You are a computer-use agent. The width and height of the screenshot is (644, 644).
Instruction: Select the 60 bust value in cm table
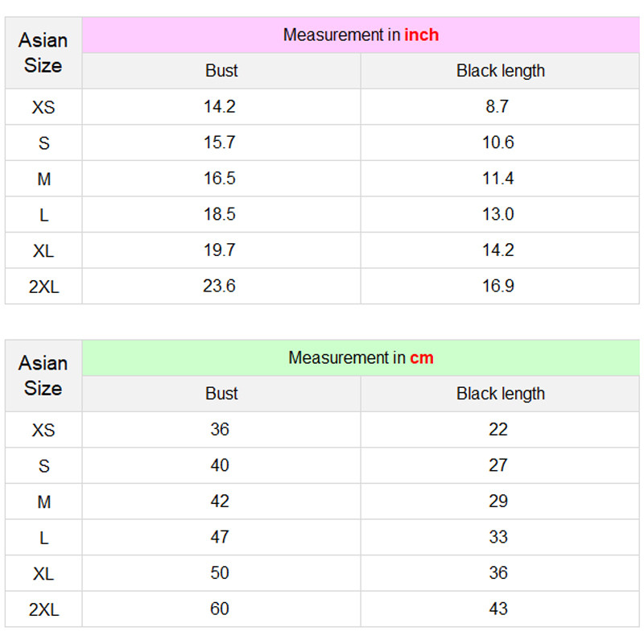pos(220,609)
